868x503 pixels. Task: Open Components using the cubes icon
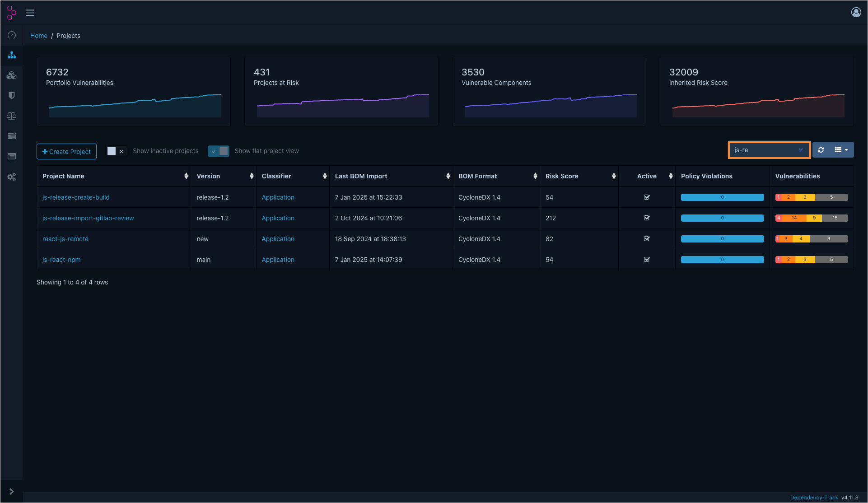click(11, 75)
